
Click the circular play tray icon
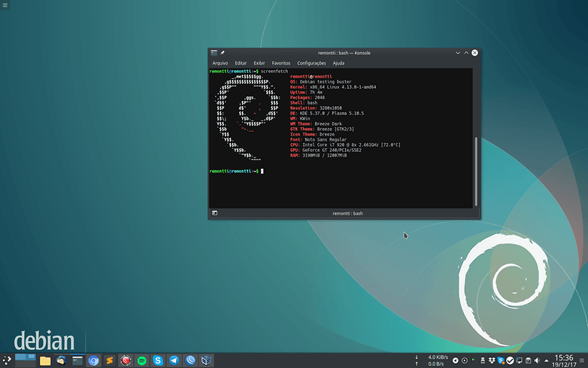tap(464, 360)
